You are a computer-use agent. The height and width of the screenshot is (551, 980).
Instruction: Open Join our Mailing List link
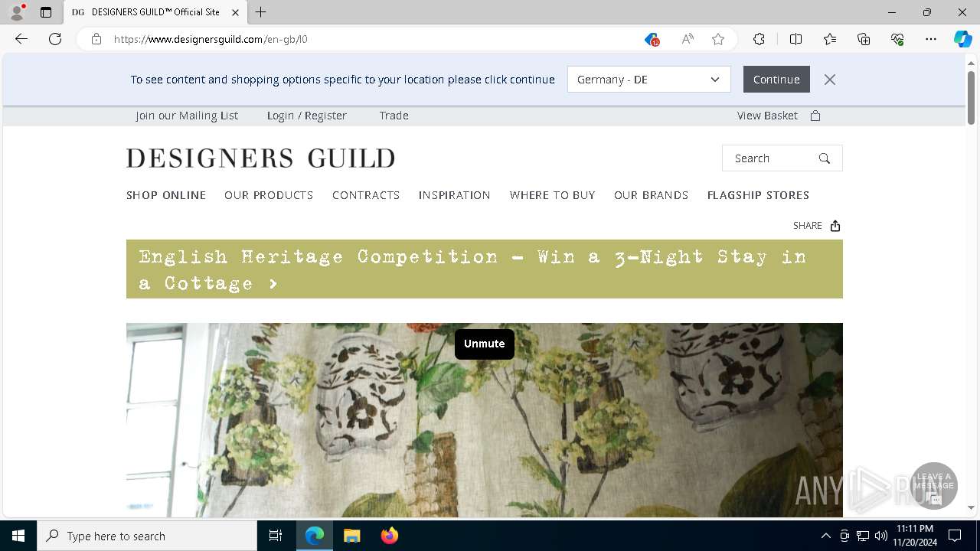(187, 116)
